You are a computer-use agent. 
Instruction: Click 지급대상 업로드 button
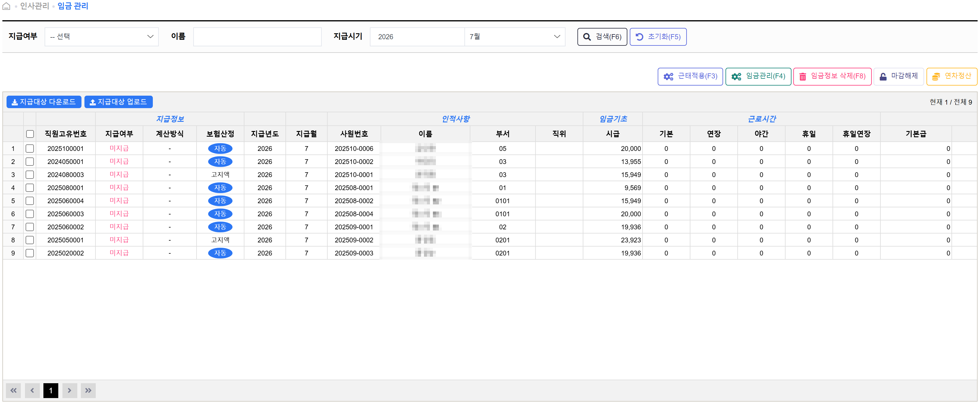click(118, 102)
